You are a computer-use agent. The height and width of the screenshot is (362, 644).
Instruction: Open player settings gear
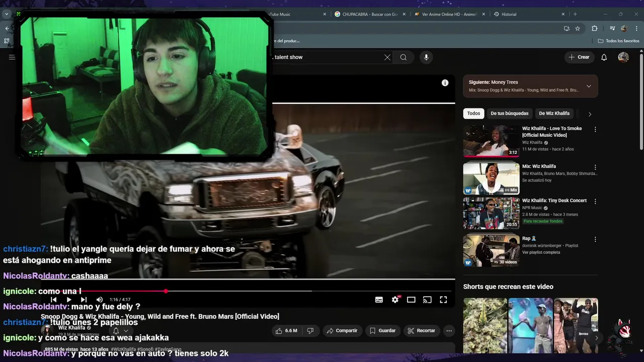click(395, 300)
